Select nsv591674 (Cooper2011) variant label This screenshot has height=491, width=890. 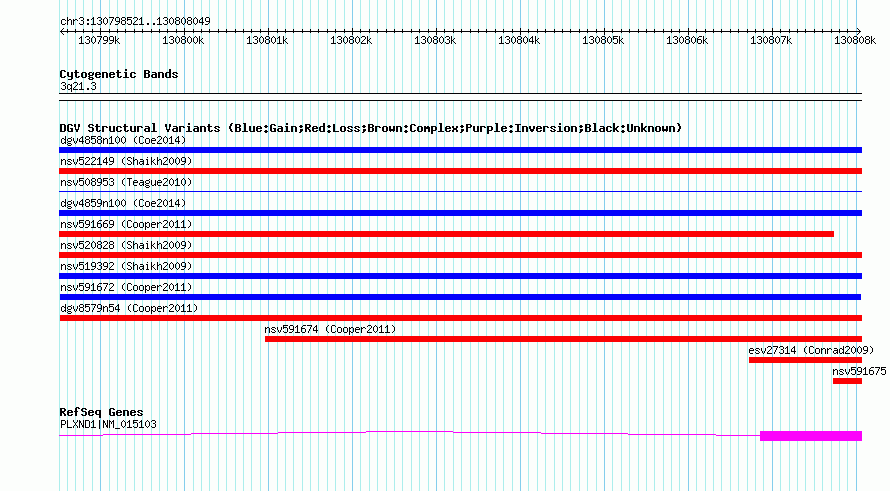tap(330, 329)
